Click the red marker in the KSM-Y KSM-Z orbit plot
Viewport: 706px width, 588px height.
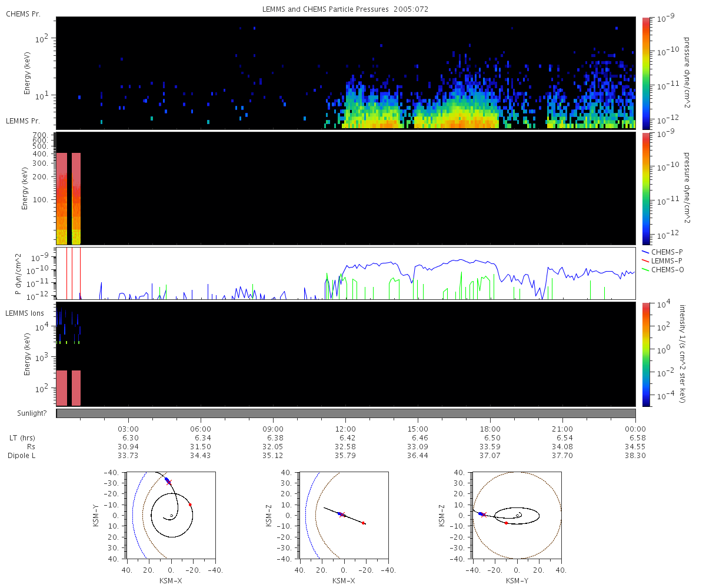click(506, 523)
